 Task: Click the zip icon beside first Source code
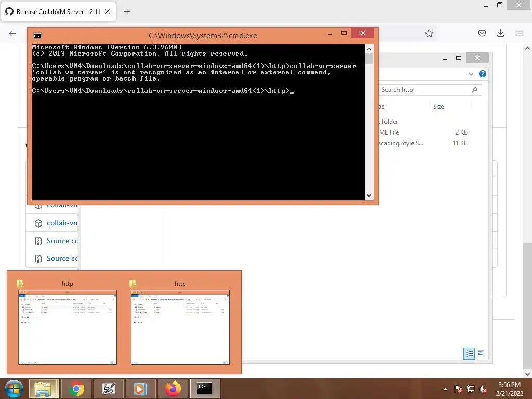[x=38, y=241]
